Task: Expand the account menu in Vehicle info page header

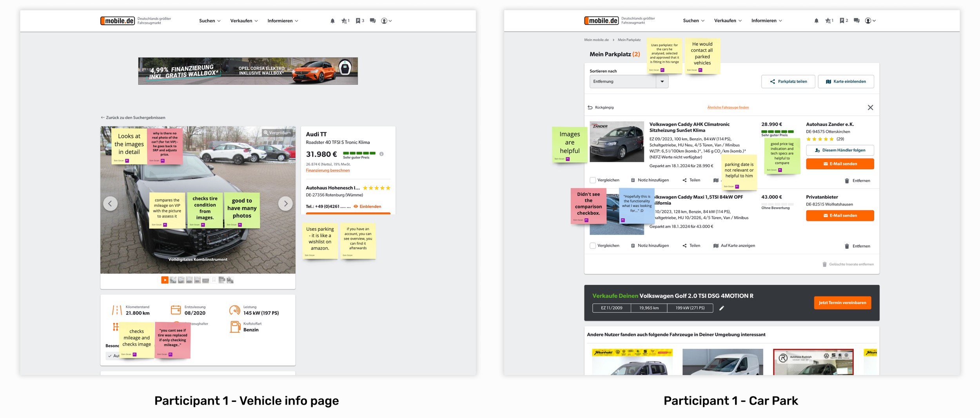Action: point(386,21)
